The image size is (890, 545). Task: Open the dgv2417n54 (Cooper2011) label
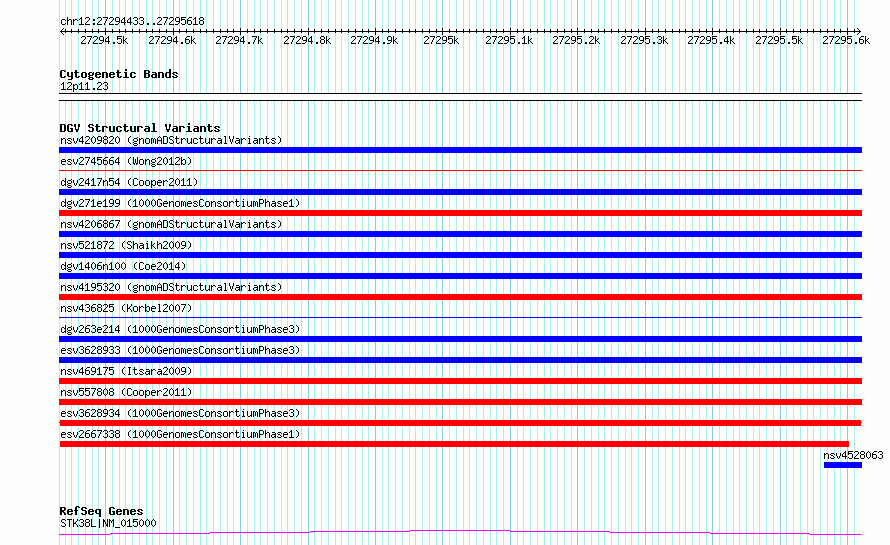(129, 182)
